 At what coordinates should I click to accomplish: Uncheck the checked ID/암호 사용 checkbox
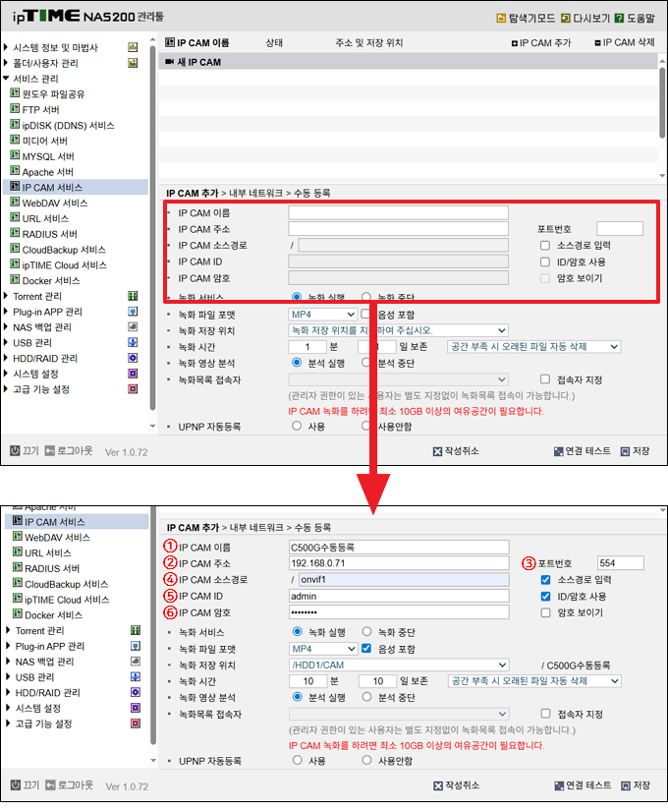(x=545, y=597)
